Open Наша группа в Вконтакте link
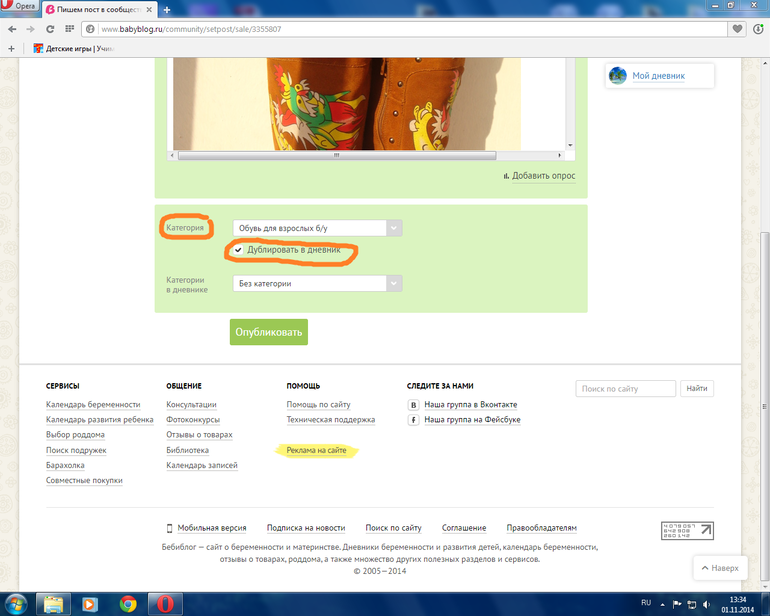The width and height of the screenshot is (770, 616). [x=470, y=404]
